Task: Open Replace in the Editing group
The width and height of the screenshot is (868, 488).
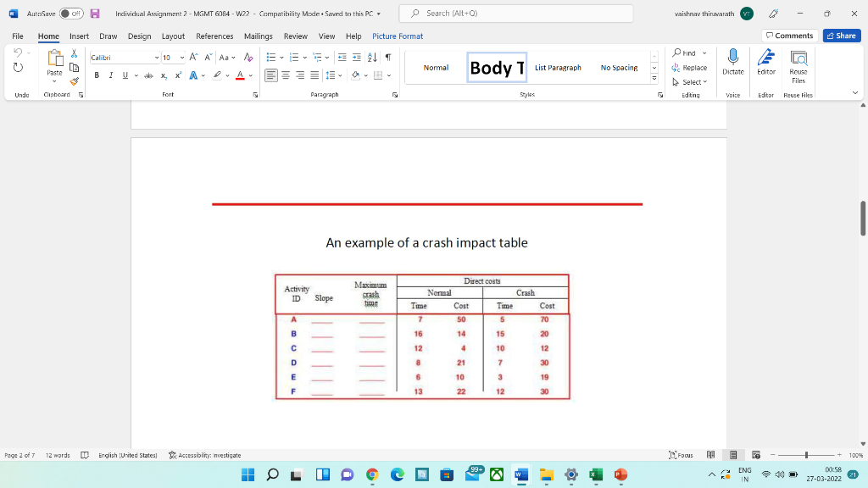Action: (691, 66)
